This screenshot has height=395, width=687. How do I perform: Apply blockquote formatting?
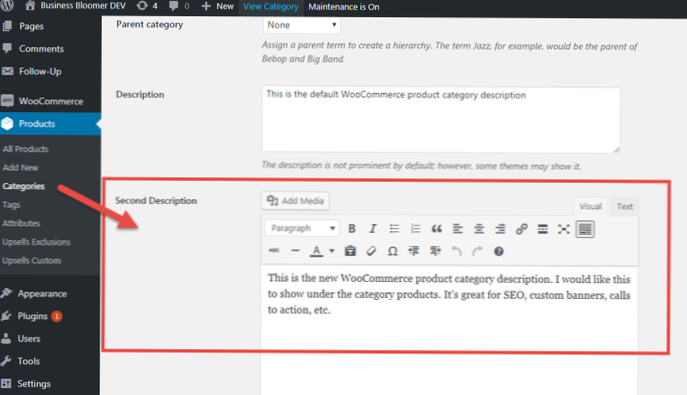tap(436, 229)
